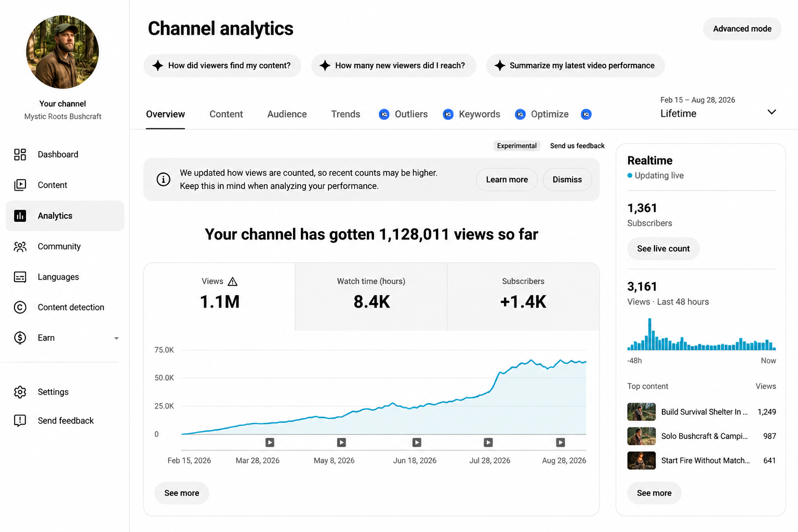This screenshot has height=532, width=798.
Task: Click the Build Survival Shelter video thumbnail
Action: click(641, 412)
